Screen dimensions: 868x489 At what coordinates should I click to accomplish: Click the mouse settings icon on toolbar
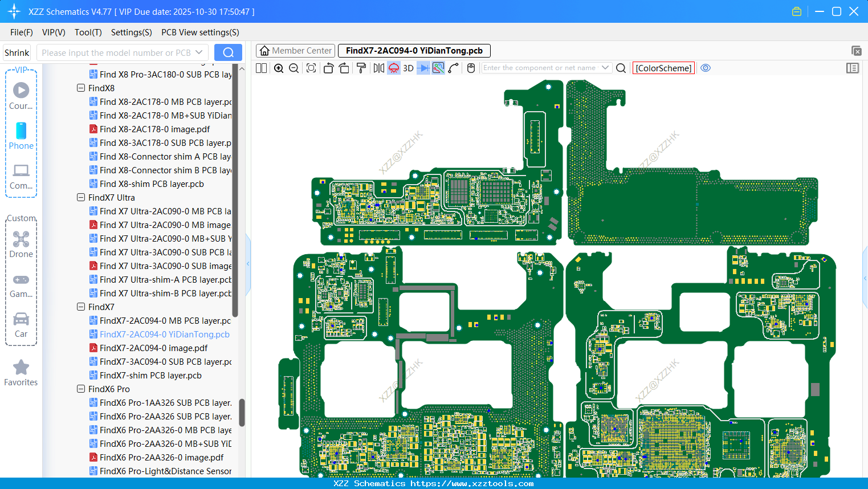471,68
